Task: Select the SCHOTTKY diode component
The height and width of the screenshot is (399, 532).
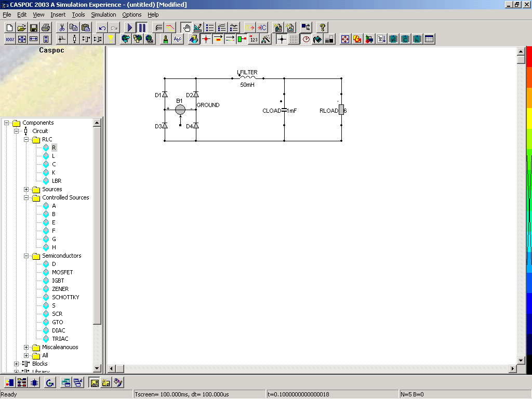Action: pyautogui.click(x=65, y=297)
